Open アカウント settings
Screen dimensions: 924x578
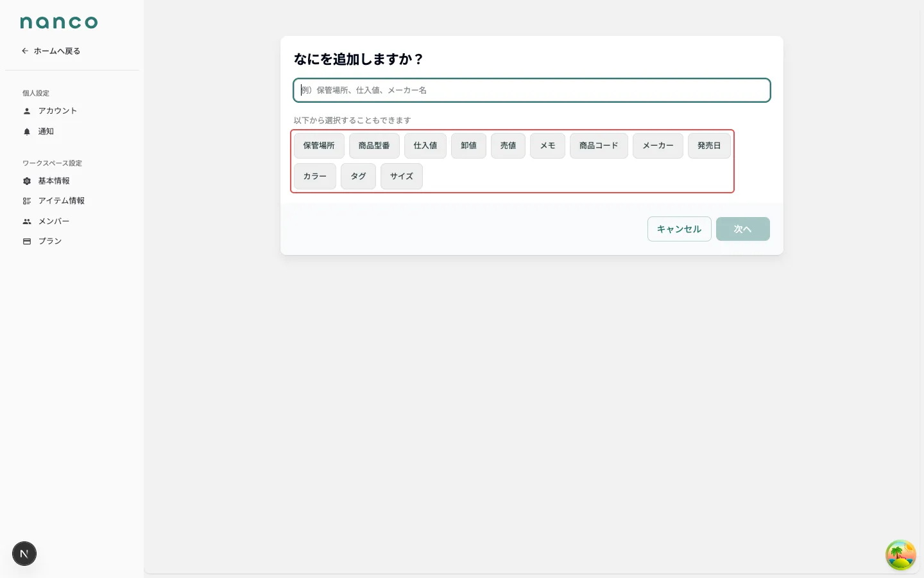point(57,111)
